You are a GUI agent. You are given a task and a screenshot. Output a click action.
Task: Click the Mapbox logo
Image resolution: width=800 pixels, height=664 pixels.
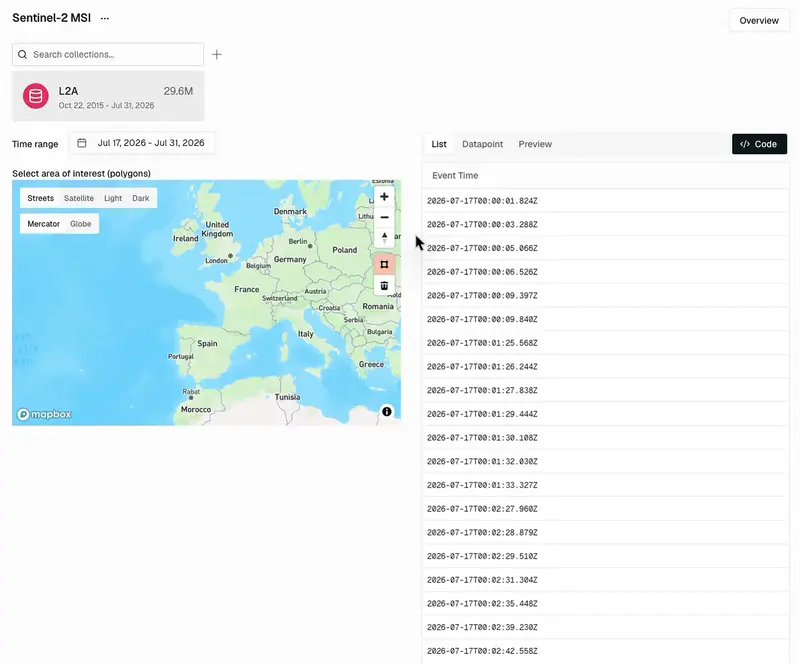44,414
